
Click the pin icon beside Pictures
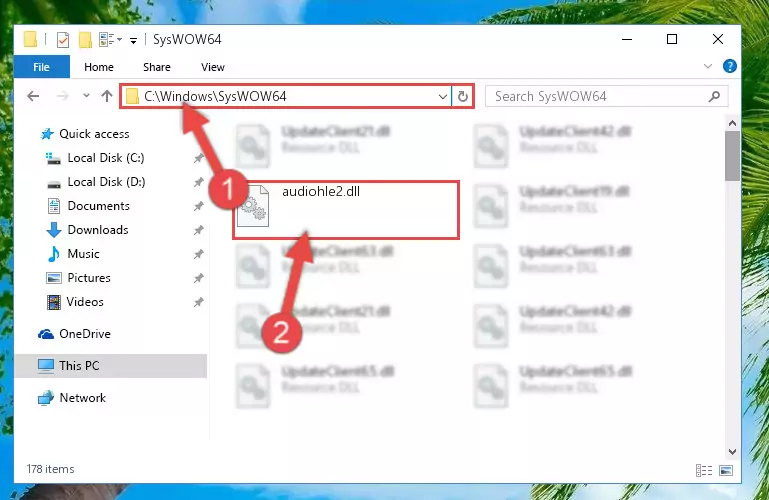(198, 278)
